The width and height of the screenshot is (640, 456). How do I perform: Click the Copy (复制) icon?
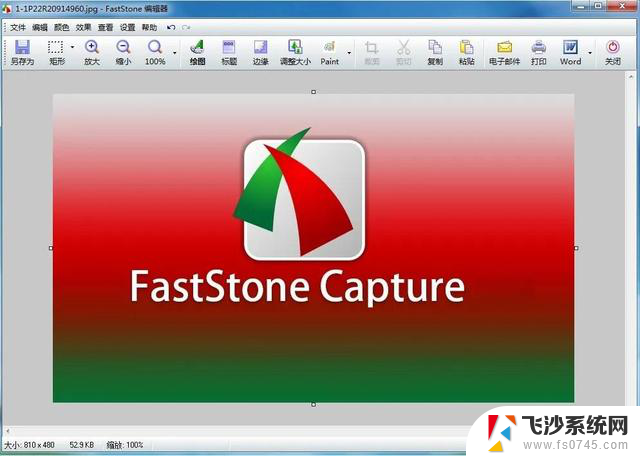click(435, 52)
